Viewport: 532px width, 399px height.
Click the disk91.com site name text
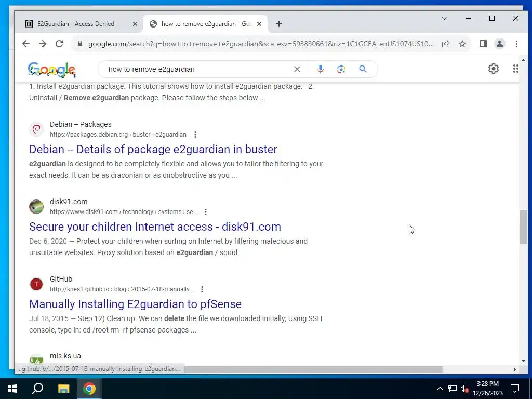tap(69, 202)
